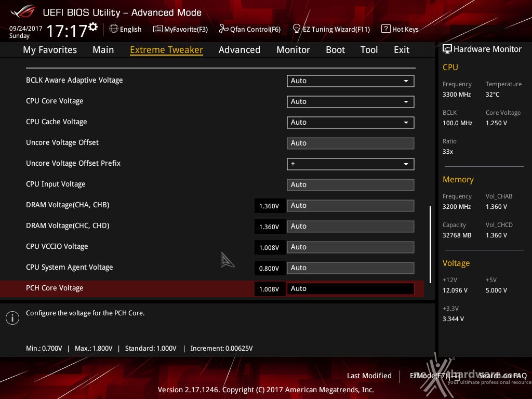Click the 0.800V System Agent value
Viewport: 532px width, 399px height.
point(270,269)
